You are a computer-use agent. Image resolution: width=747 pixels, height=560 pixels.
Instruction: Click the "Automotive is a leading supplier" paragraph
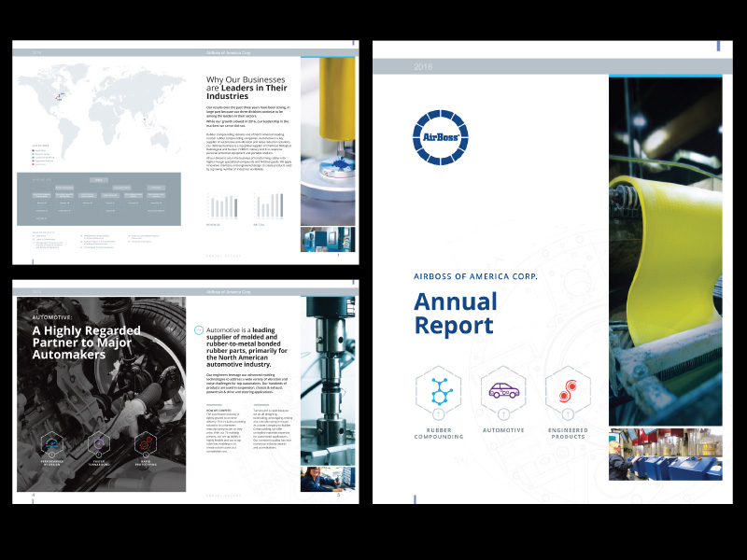pos(247,347)
